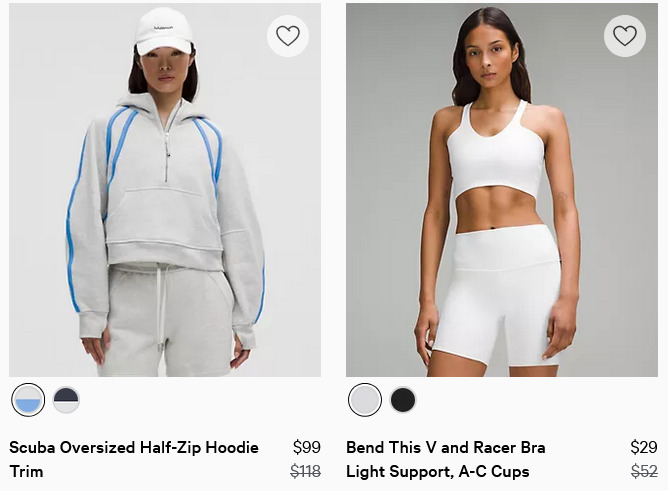The height and width of the screenshot is (491, 668).
Task: Open the white racer bra product photo
Action: coord(502,190)
